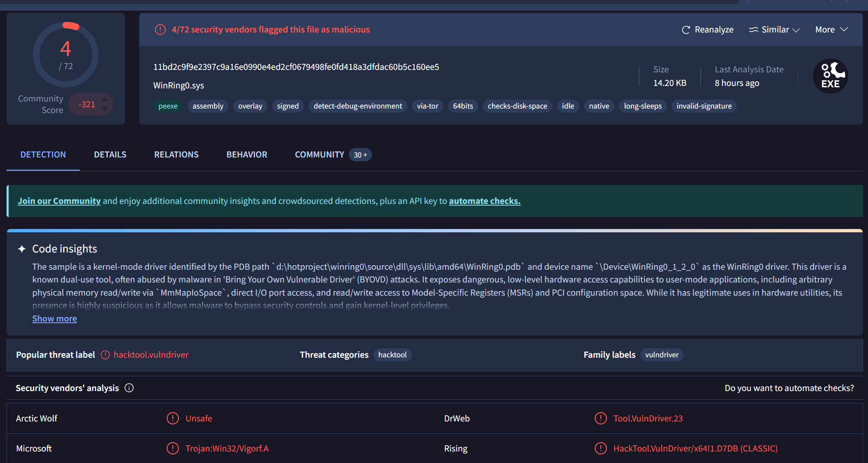Open the Join our Community link
The height and width of the screenshot is (463, 868).
[59, 201]
